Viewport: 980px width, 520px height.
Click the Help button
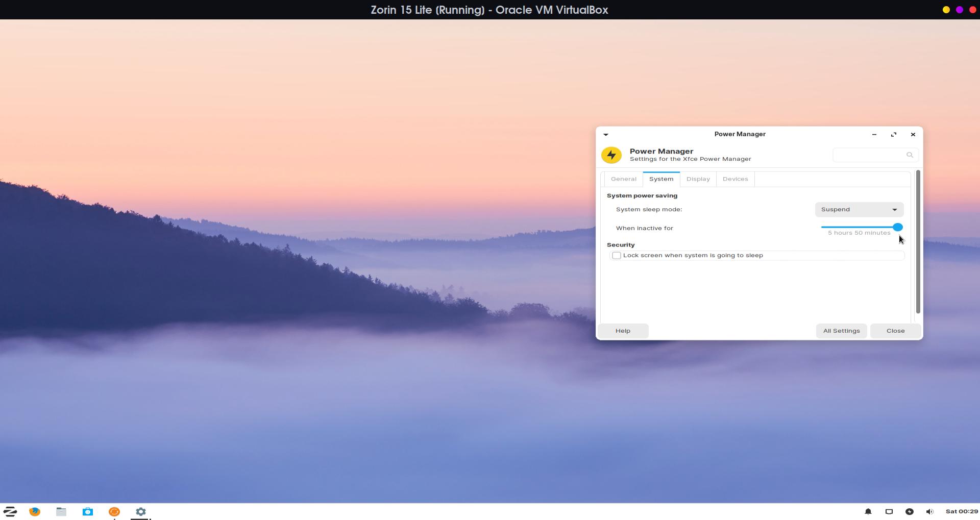click(x=623, y=331)
